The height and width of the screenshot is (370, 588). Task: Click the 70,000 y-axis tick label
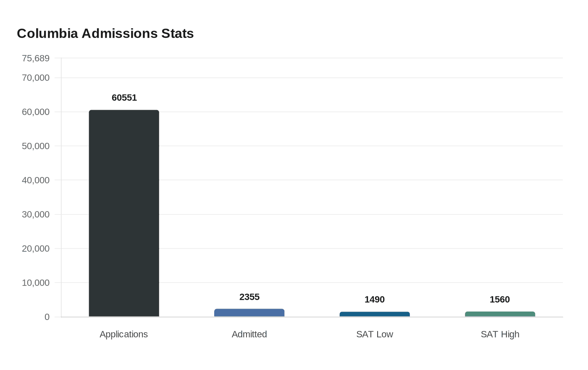pyautogui.click(x=36, y=78)
